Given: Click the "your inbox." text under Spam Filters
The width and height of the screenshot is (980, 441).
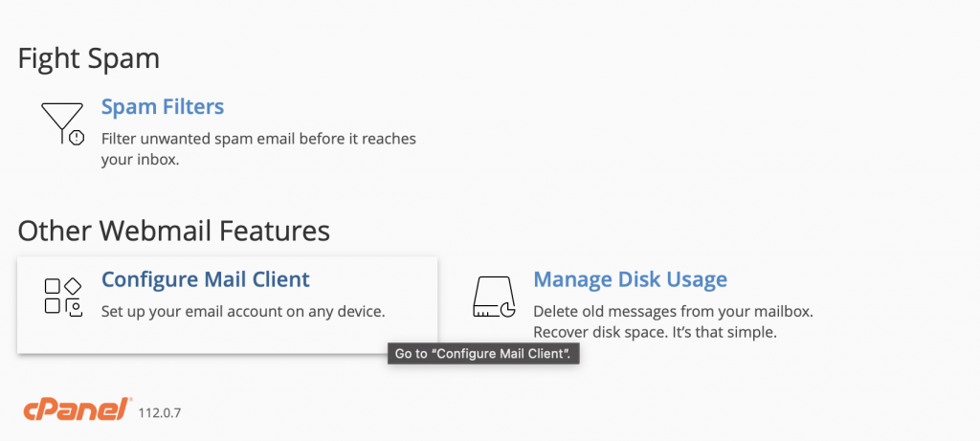Looking at the screenshot, I should tap(141, 160).
